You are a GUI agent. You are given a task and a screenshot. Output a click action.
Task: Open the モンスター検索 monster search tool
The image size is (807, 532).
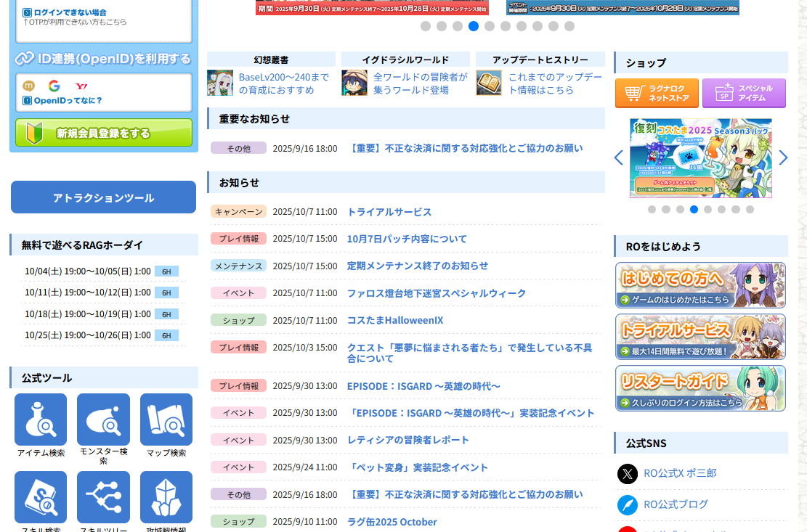point(103,420)
